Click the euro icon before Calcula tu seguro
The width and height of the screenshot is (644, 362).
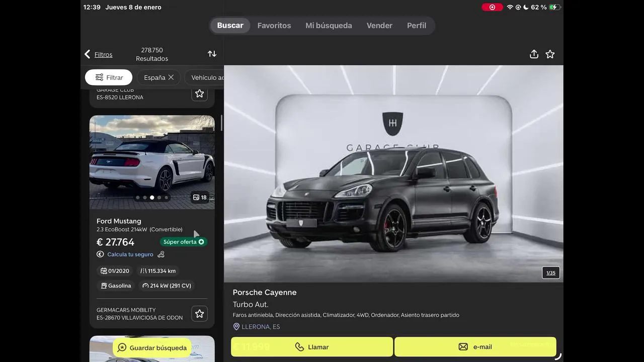(100, 254)
